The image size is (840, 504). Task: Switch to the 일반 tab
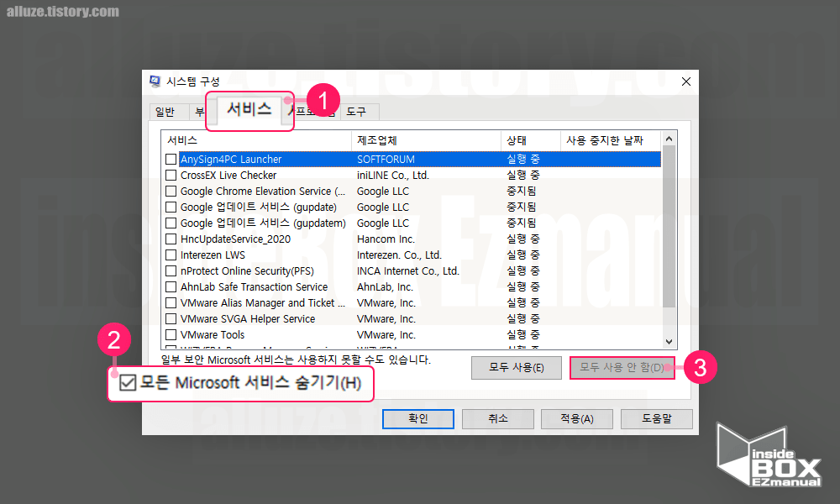click(165, 112)
